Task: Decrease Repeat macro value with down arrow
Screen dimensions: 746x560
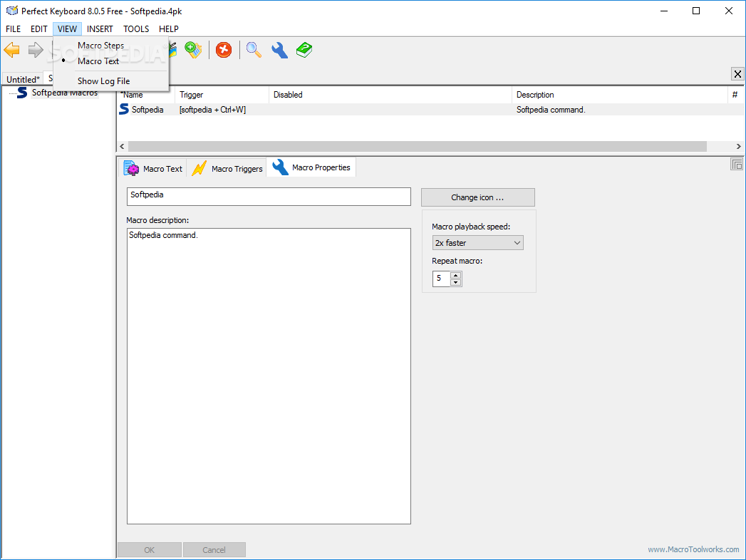Action: tap(456, 282)
